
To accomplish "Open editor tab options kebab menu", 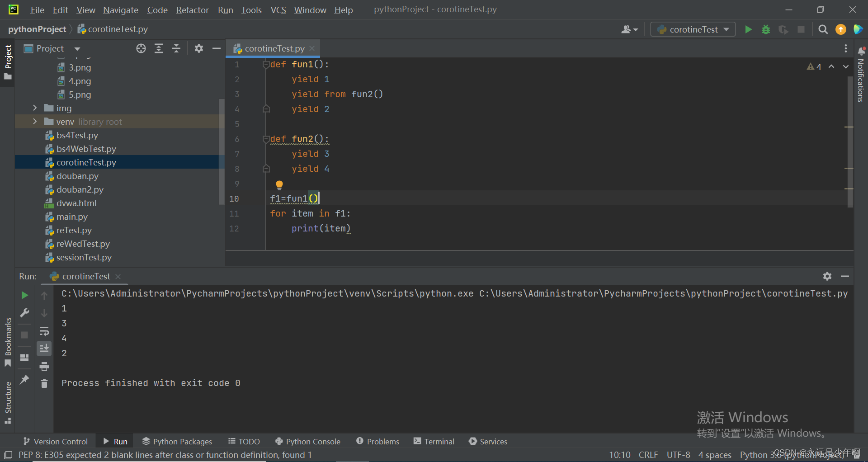I will [x=846, y=48].
